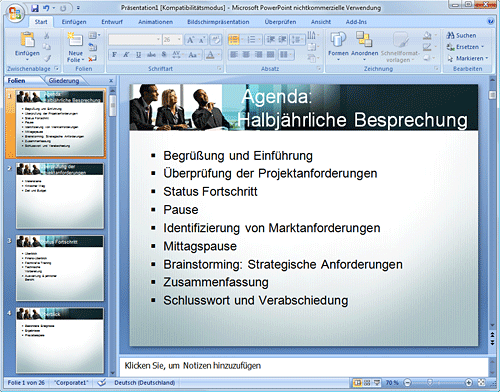Viewport: 500px width, 392px height.
Task: Decrease list indent level icon
Action: click(x=270, y=40)
